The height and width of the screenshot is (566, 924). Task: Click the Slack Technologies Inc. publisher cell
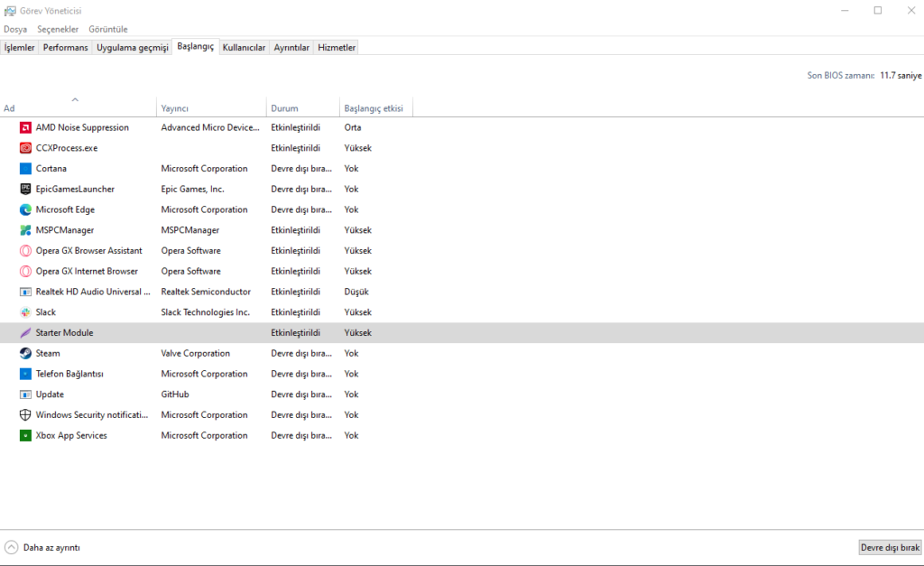tap(206, 312)
